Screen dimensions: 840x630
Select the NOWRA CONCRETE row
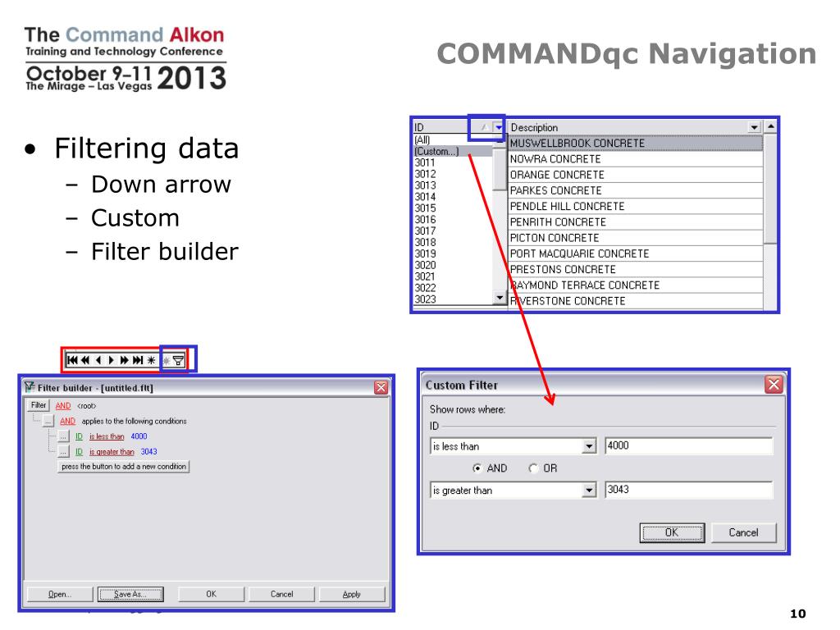pos(636,159)
